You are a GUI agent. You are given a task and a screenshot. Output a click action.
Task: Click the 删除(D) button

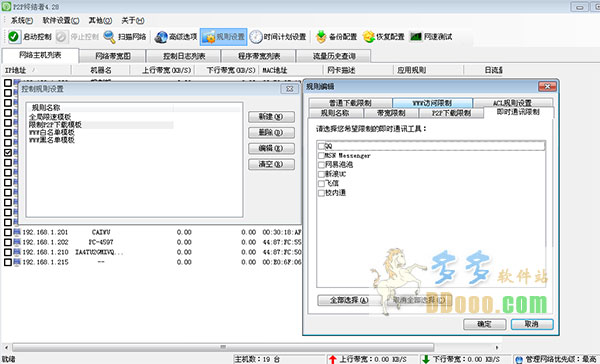coord(271,132)
